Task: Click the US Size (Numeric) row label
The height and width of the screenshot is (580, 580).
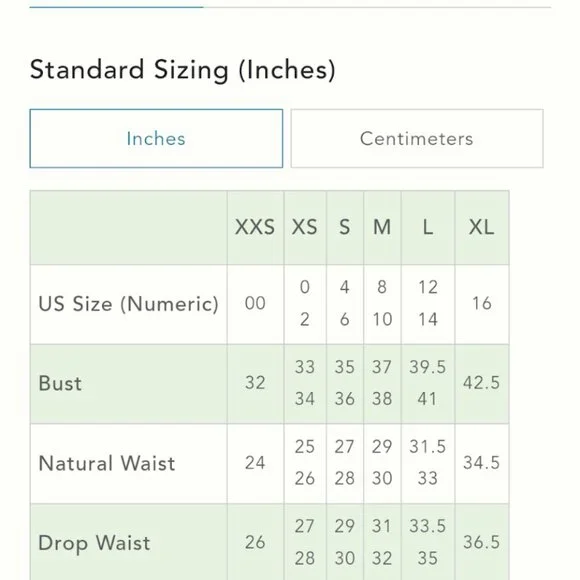Action: (x=128, y=304)
